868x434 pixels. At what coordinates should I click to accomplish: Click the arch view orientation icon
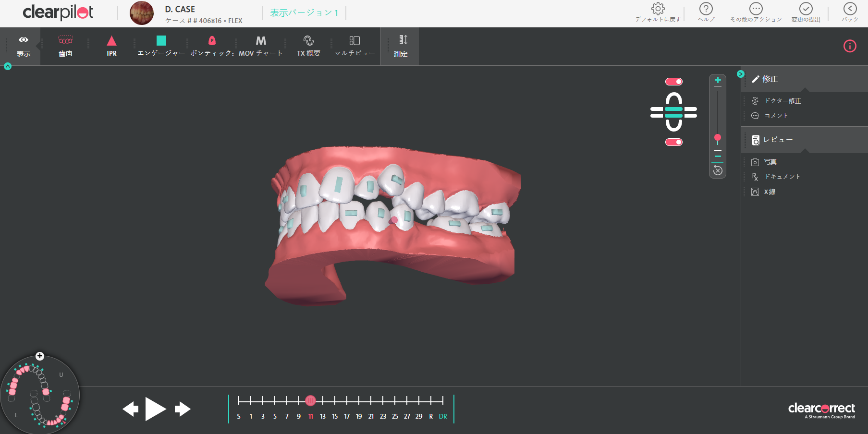[673, 112]
